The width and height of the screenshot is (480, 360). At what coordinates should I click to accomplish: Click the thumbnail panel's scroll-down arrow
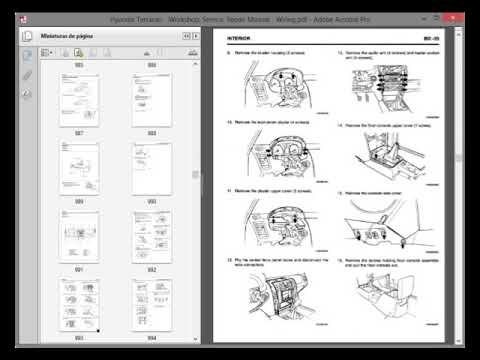coord(196,339)
